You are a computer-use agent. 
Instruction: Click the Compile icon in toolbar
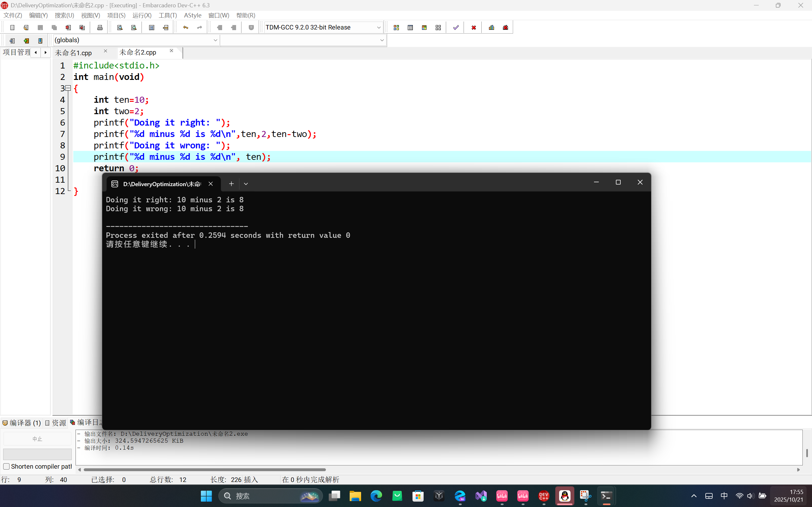[396, 28]
